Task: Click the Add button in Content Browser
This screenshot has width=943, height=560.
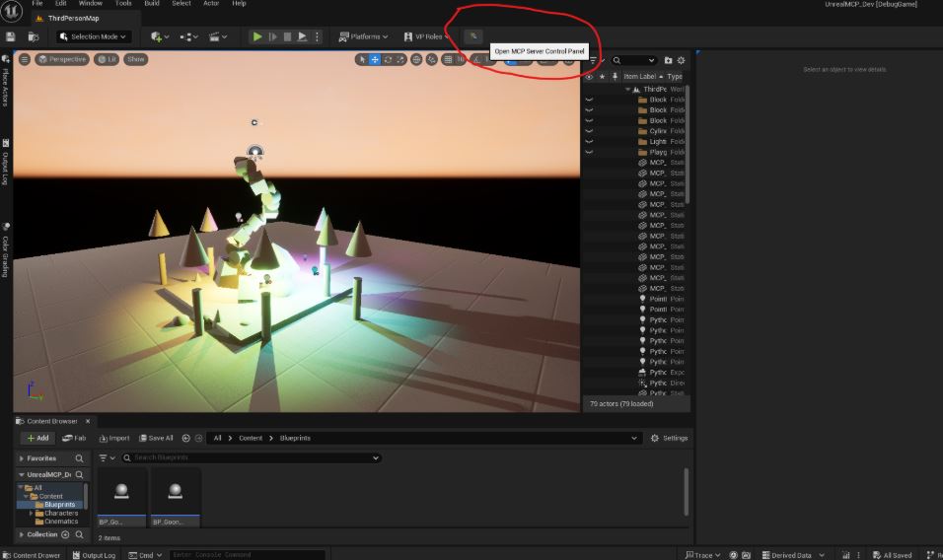Action: 38,438
